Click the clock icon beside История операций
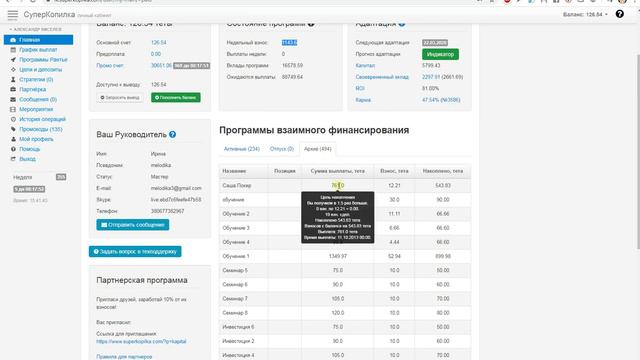640x360 pixels. tap(13, 119)
